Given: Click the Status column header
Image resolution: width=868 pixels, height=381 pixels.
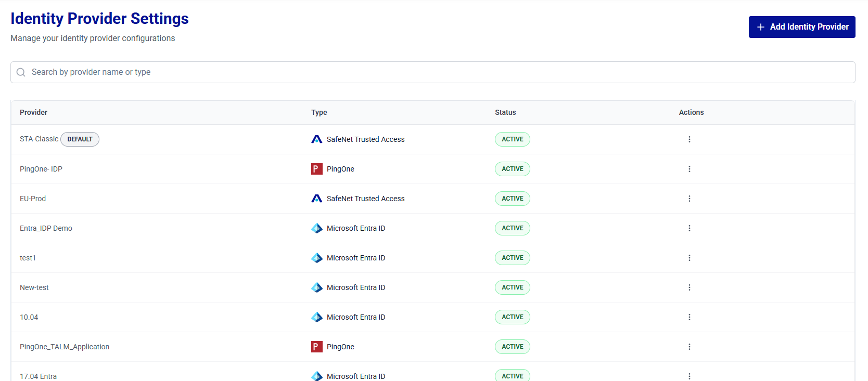Looking at the screenshot, I should [505, 112].
